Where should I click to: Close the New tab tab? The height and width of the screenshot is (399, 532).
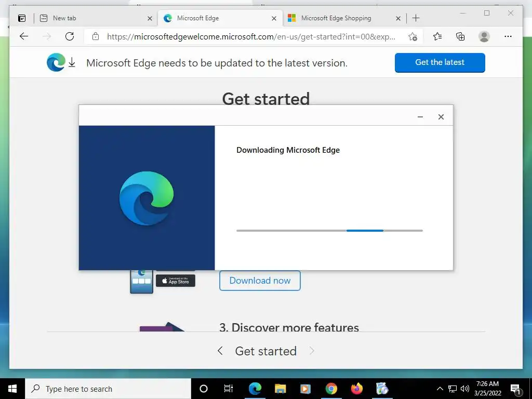tap(150, 18)
